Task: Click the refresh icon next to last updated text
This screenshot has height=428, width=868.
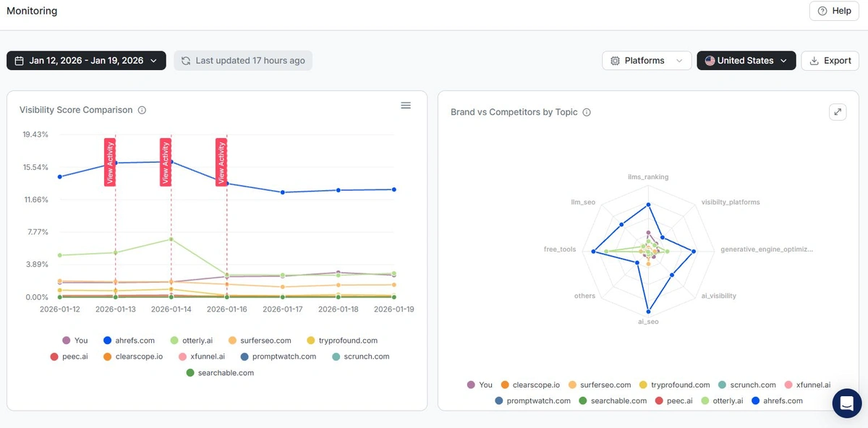Action: pos(187,60)
